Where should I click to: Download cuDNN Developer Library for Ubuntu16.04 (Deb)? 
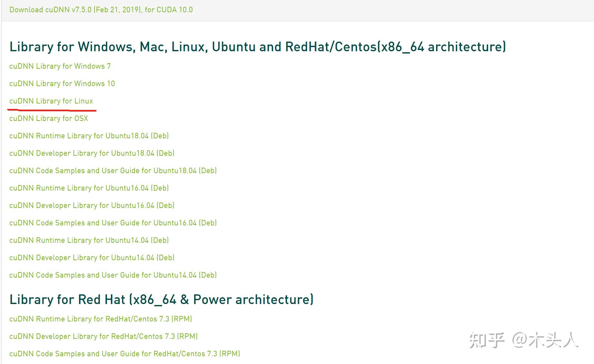tap(92, 205)
